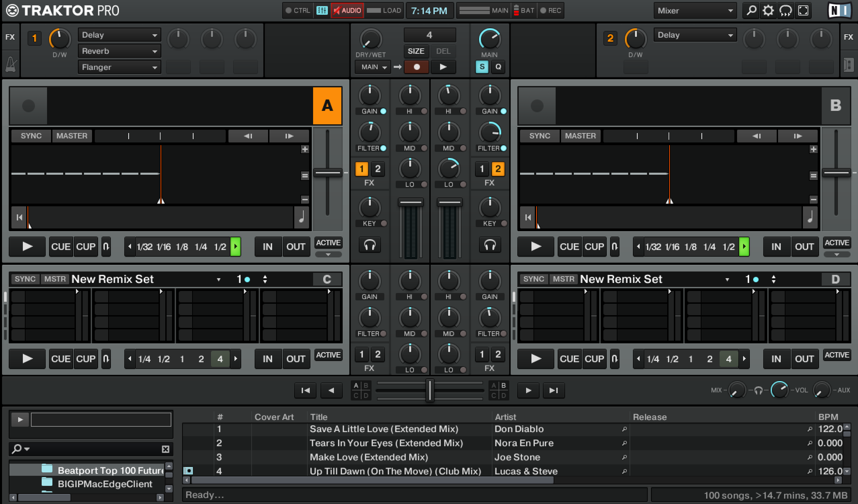Select FX unit 2 number button
This screenshot has width=858, height=504.
610,38
